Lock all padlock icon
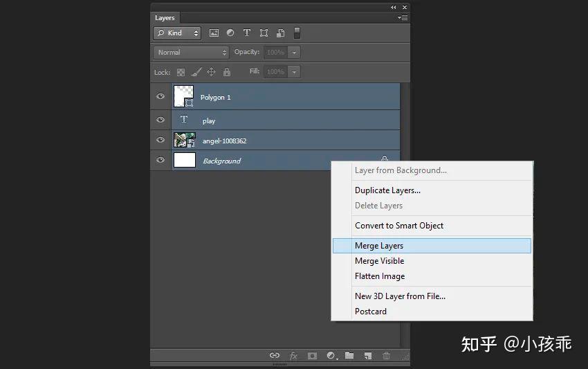 [x=227, y=72]
